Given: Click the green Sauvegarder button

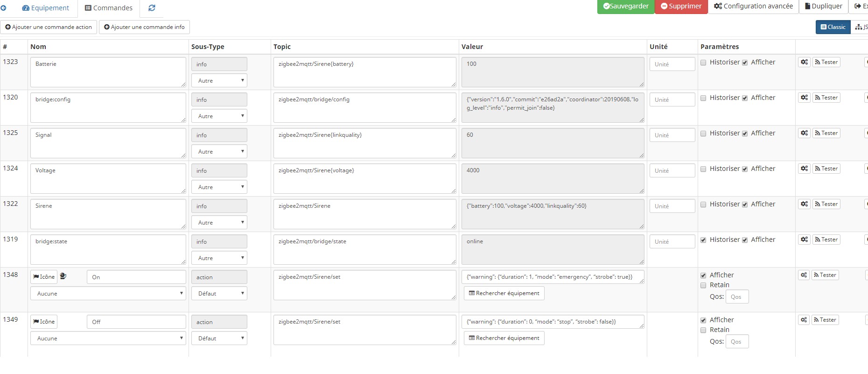Looking at the screenshot, I should point(626,6).
